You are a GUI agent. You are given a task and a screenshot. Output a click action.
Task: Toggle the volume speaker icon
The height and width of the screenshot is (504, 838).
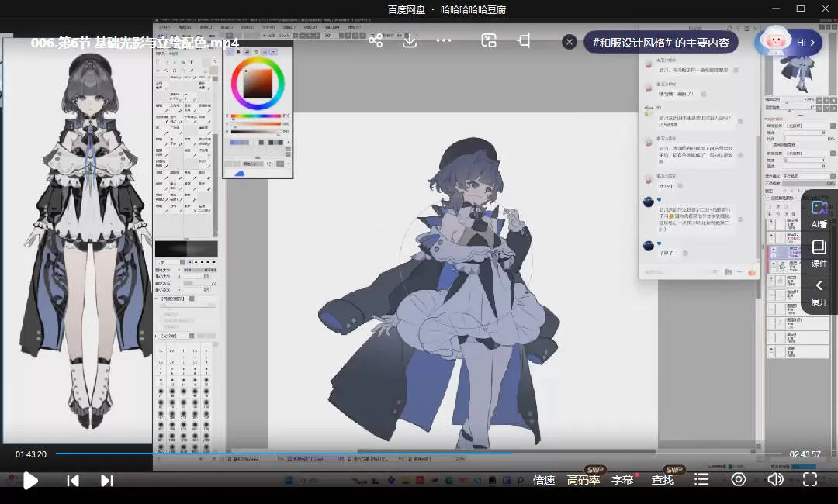[x=775, y=479]
